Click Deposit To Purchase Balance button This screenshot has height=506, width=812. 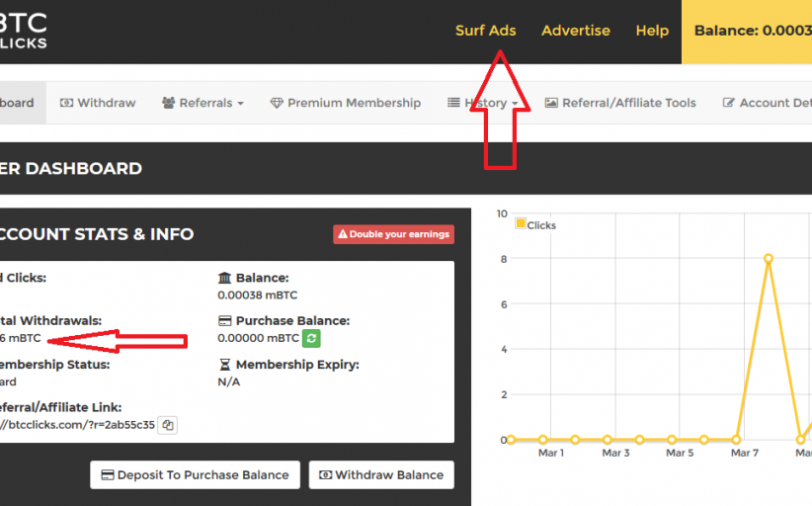[196, 474]
